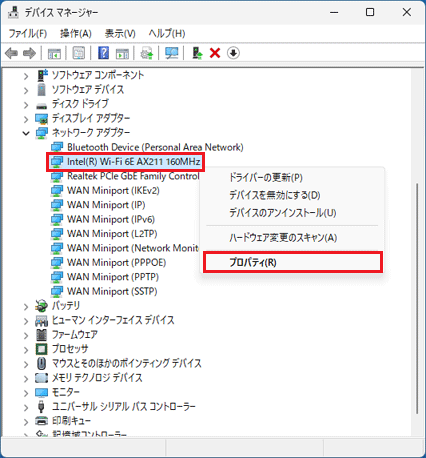The height and width of the screenshot is (458, 426).
Task: Click the ネットワーク アダプター category icon
Action: click(x=42, y=133)
